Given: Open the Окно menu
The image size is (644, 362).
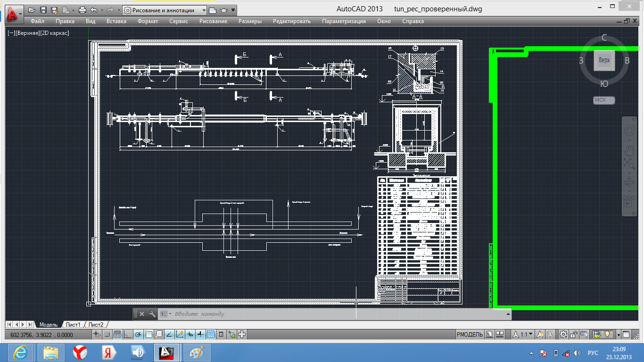Looking at the screenshot, I should 384,21.
